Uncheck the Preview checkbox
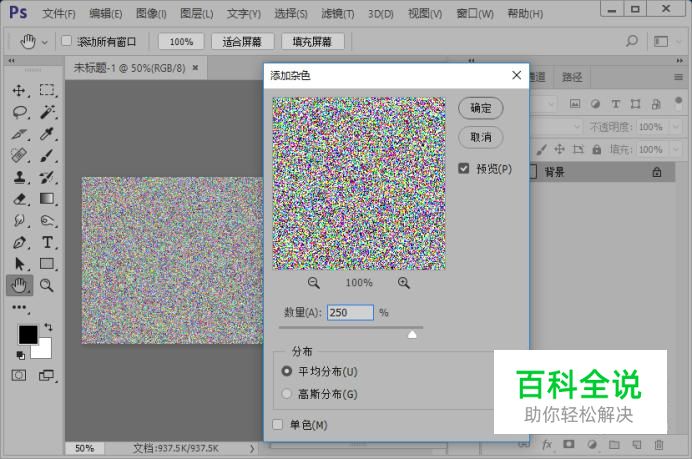This screenshot has width=692, height=459. click(463, 168)
